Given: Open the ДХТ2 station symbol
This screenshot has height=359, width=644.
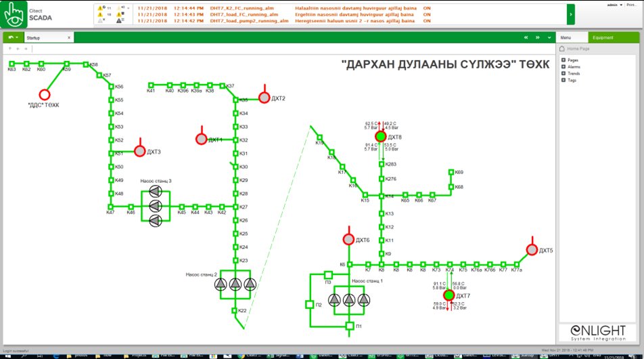Looking at the screenshot, I should (264, 98).
